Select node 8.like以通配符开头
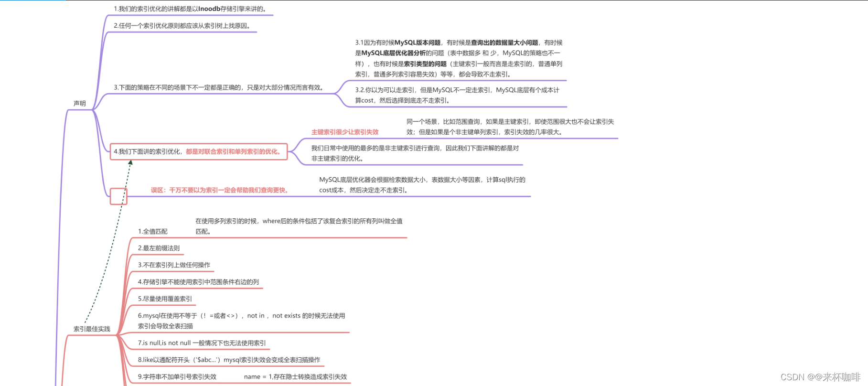The height and width of the screenshot is (386, 868). pos(229,360)
